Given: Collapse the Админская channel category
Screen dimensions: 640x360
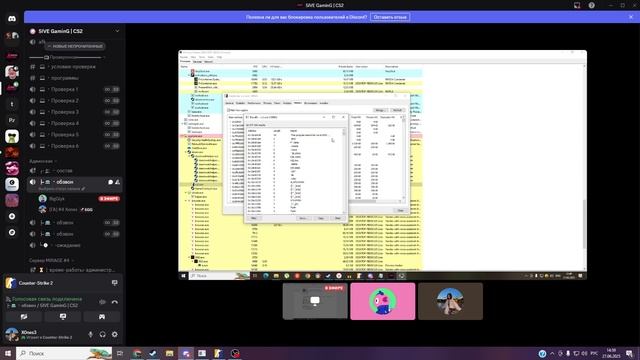Looking at the screenshot, I should pyautogui.click(x=42, y=161).
